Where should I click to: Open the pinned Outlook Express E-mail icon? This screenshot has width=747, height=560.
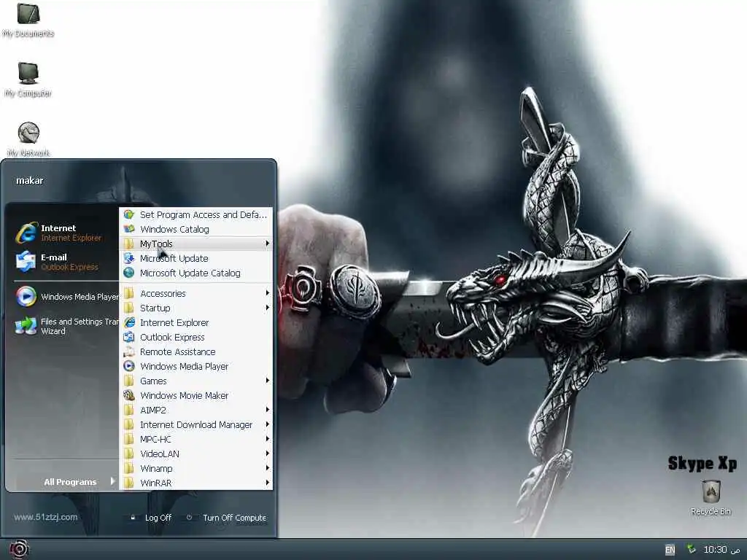pyautogui.click(x=26, y=262)
